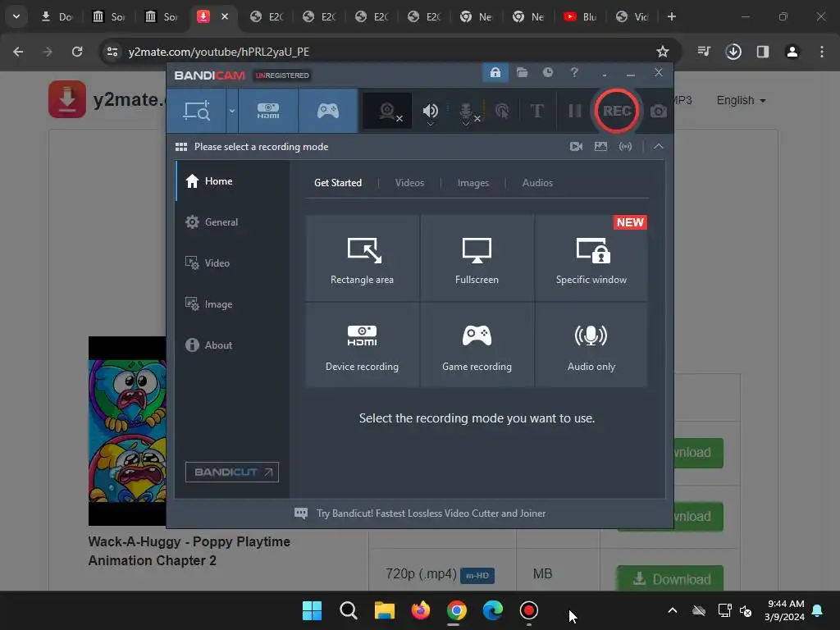Screen dimensions: 840x630
Task: Open the Chrome profile icon
Action: pyautogui.click(x=792, y=52)
